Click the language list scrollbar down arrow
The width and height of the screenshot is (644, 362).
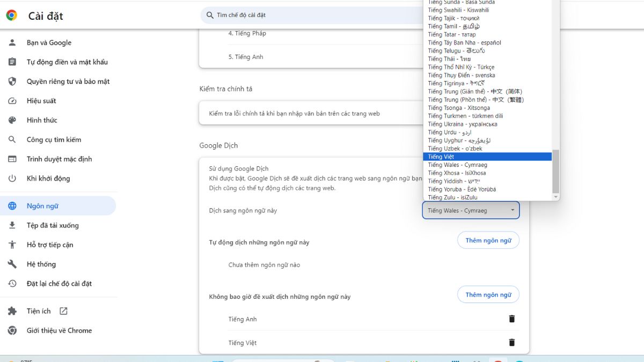(x=555, y=197)
